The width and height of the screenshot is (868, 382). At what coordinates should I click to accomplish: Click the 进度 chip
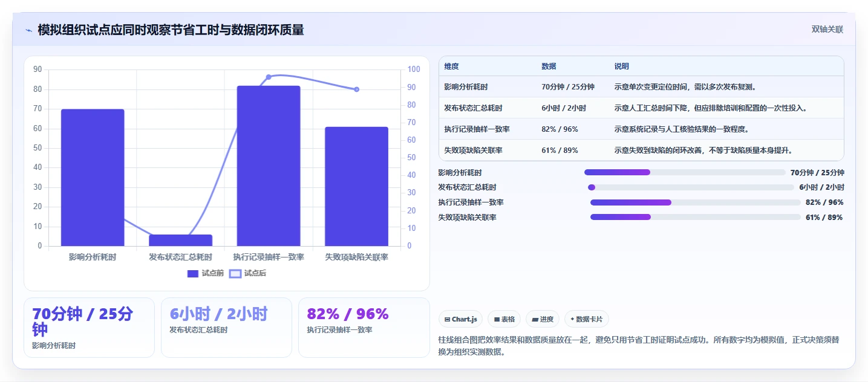[x=543, y=319]
